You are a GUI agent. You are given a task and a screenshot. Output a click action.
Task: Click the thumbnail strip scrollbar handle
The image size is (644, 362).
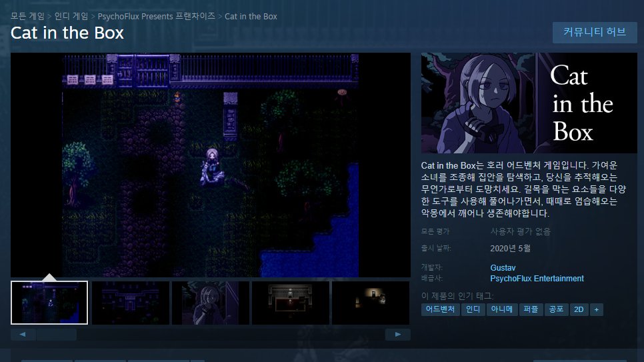pos(56,335)
